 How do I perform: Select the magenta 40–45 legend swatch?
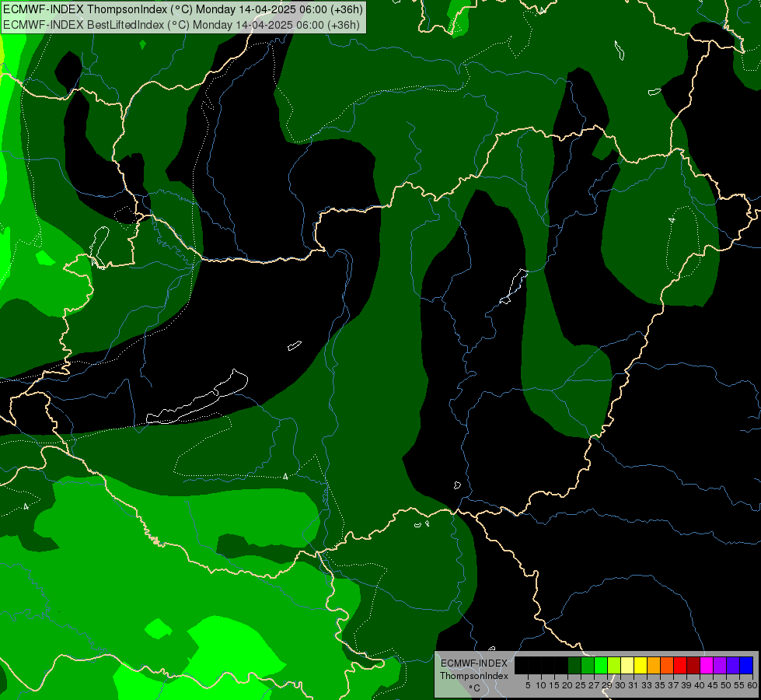707,665
